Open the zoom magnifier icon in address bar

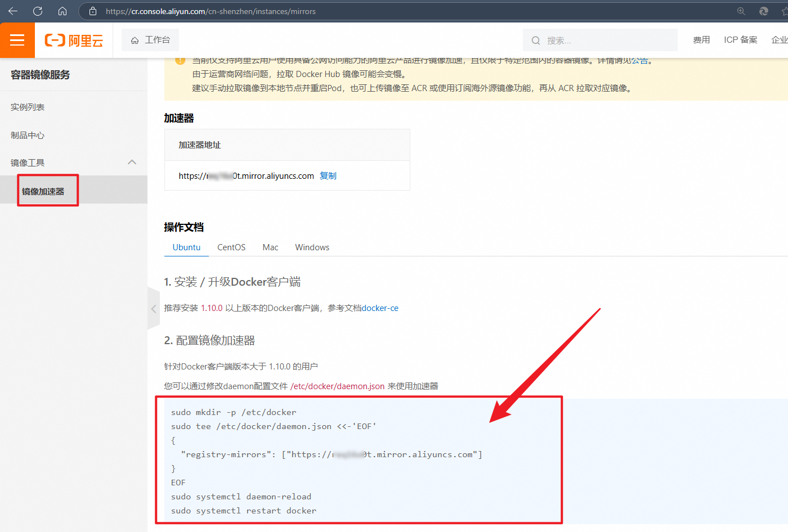(741, 11)
